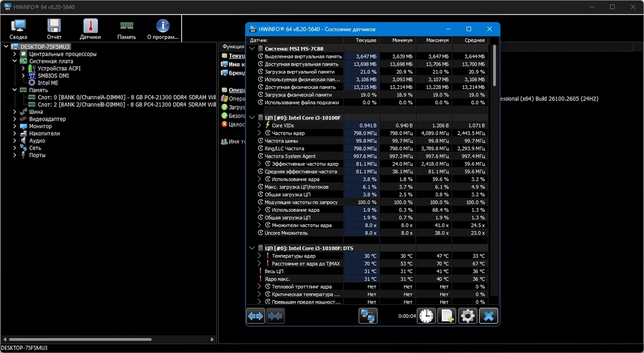Select Слот: 0 BANK 0 memory module

pos(122,97)
